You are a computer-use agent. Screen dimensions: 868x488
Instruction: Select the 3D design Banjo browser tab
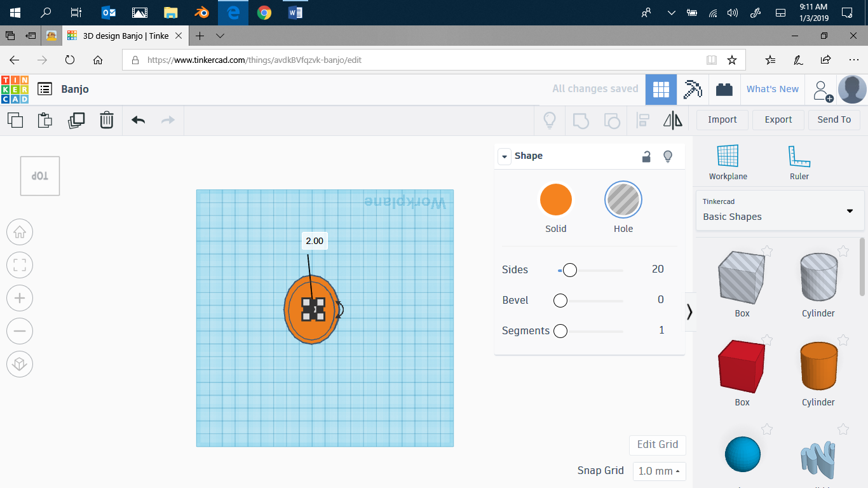[126, 36]
